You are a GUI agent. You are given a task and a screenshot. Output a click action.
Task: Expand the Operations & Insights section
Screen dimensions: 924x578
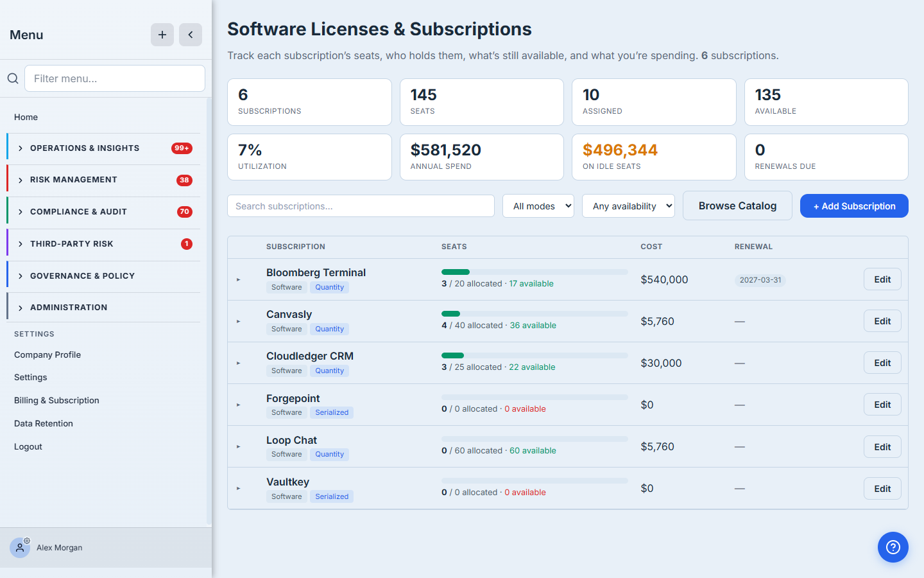103,148
